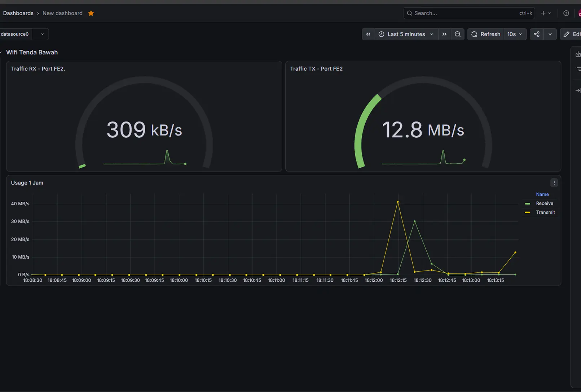Click the 18:10:00 time axis label
The width and height of the screenshot is (581, 392).
coord(179,280)
